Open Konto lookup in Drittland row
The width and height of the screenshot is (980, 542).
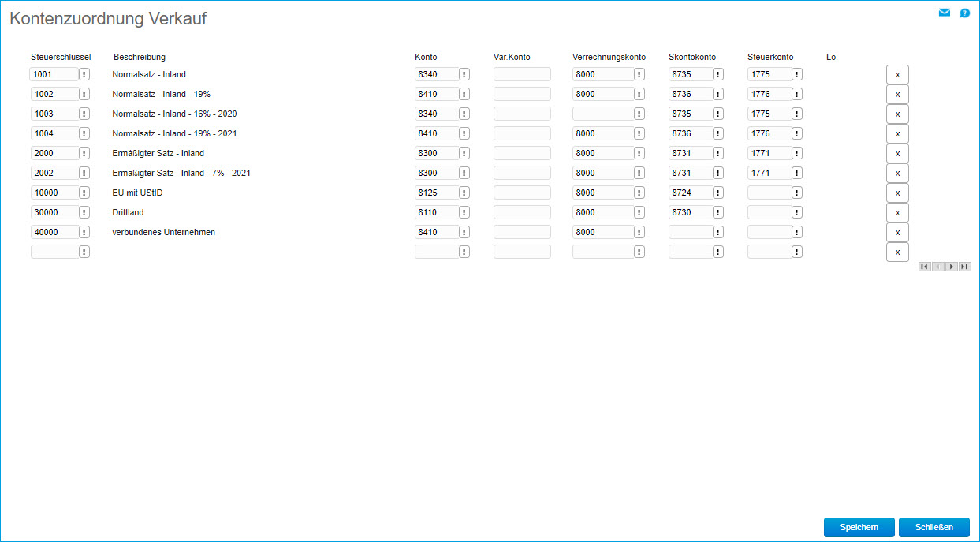[x=464, y=212]
